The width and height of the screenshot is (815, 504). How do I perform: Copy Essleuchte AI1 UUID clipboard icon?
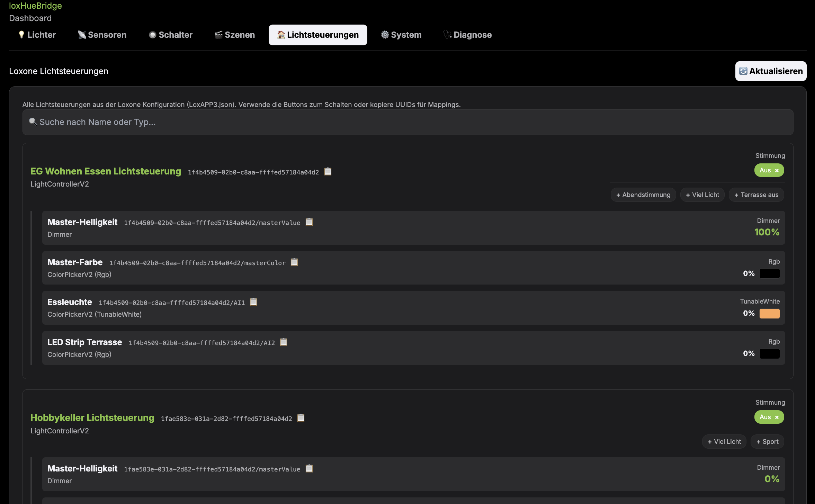(253, 302)
